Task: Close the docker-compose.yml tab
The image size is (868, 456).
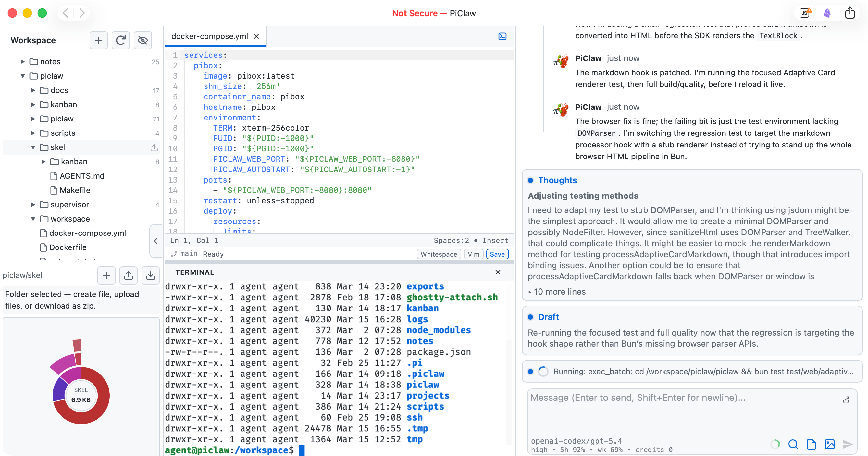Action: tap(256, 36)
